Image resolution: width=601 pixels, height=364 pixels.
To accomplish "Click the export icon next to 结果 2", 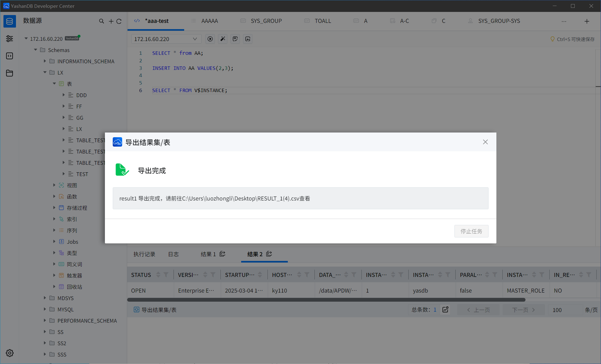I will pyautogui.click(x=269, y=254).
